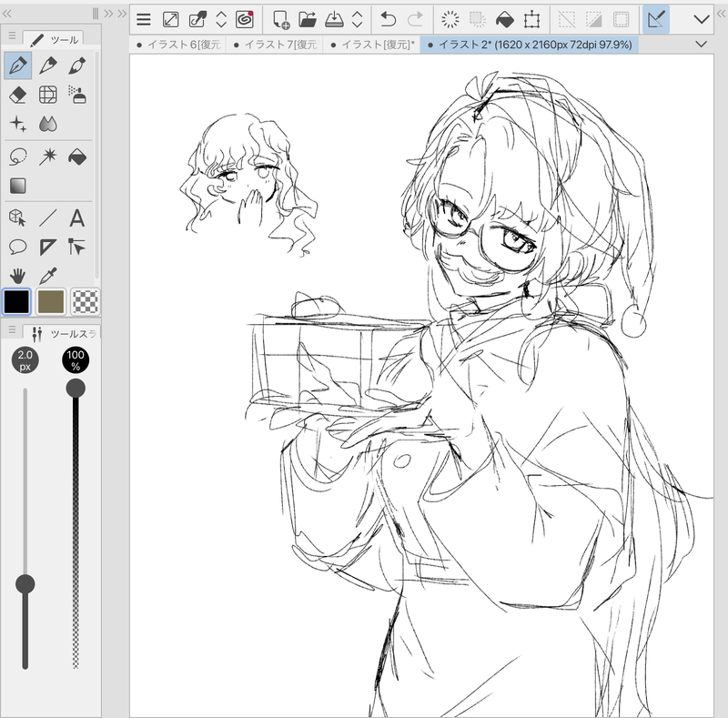
Task: Select the Brush tool
Action: coord(77,66)
